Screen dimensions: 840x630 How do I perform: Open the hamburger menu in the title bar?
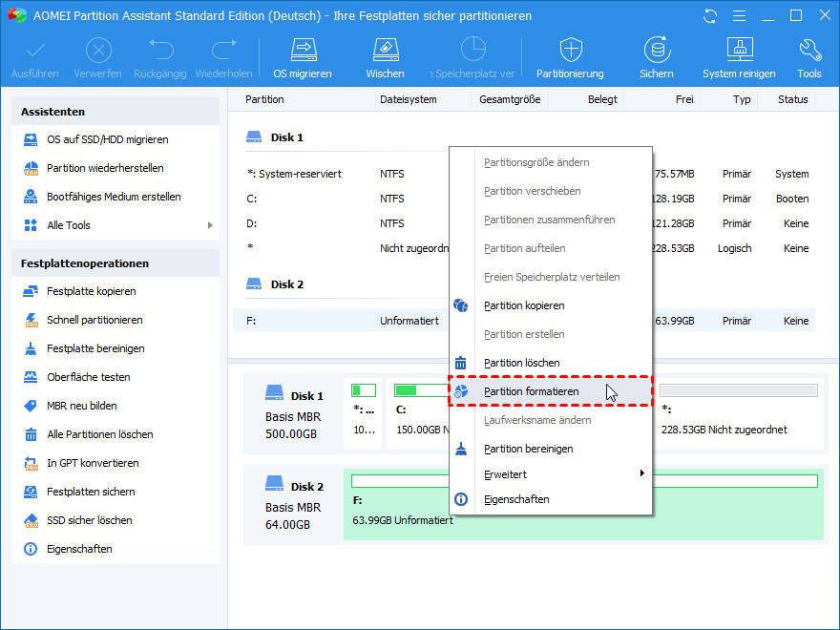[x=739, y=16]
